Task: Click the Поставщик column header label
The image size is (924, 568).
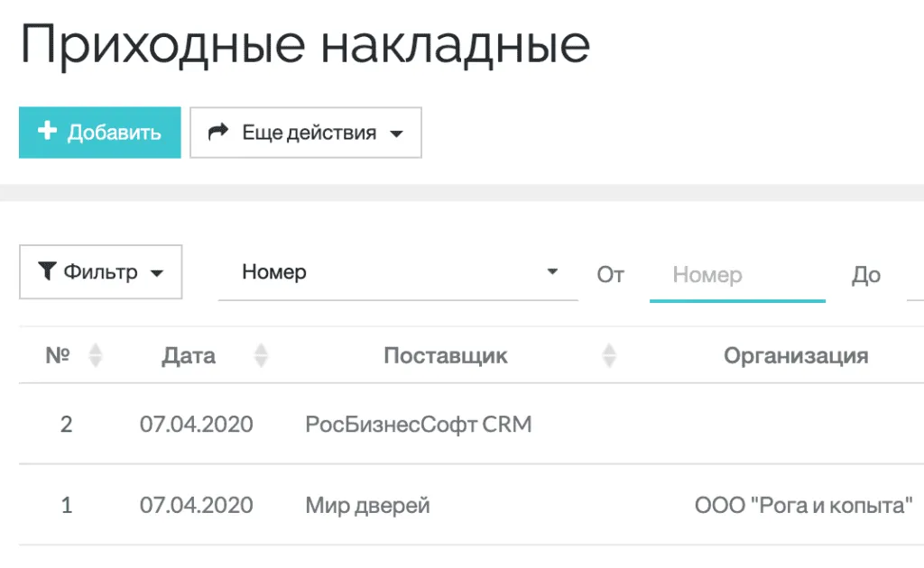Action: 445,355
